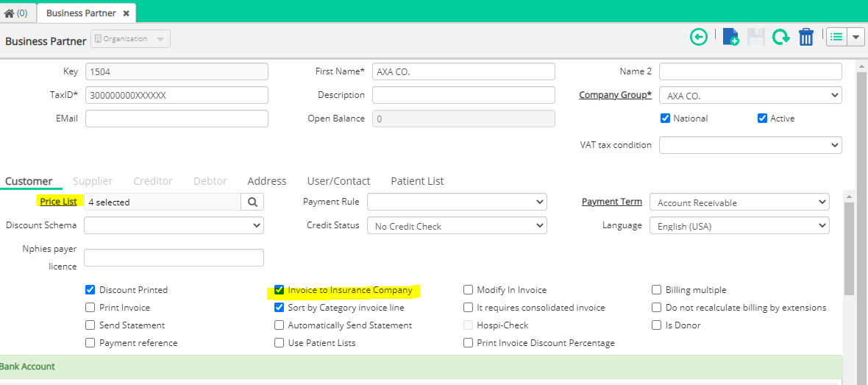This screenshot has width=868, height=385.
Task: Enable Print Invoice Discount Percentage checkbox
Action: [469, 343]
